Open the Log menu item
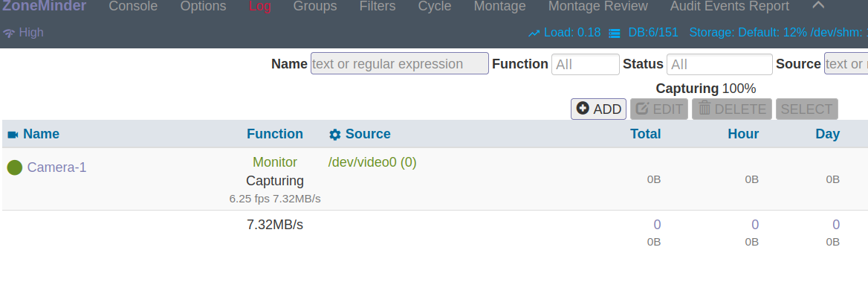This screenshot has width=868, height=285. pos(260,7)
